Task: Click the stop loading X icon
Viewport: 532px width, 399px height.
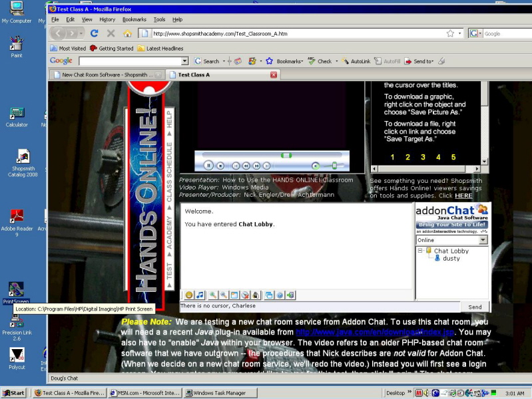Action: tap(111, 33)
